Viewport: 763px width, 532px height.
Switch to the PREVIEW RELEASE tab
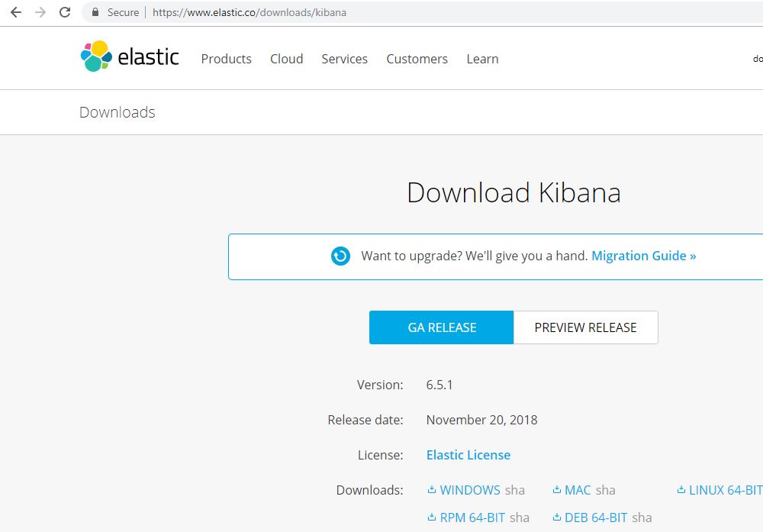point(585,327)
